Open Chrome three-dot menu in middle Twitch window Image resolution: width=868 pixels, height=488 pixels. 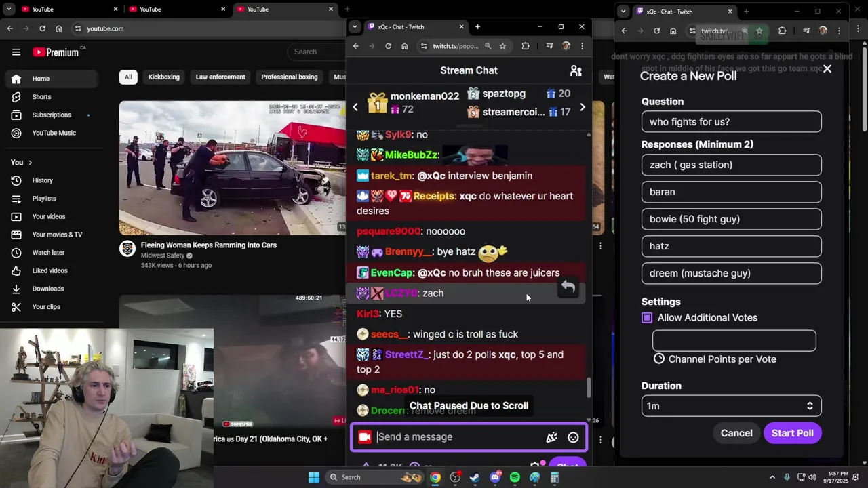(x=582, y=46)
